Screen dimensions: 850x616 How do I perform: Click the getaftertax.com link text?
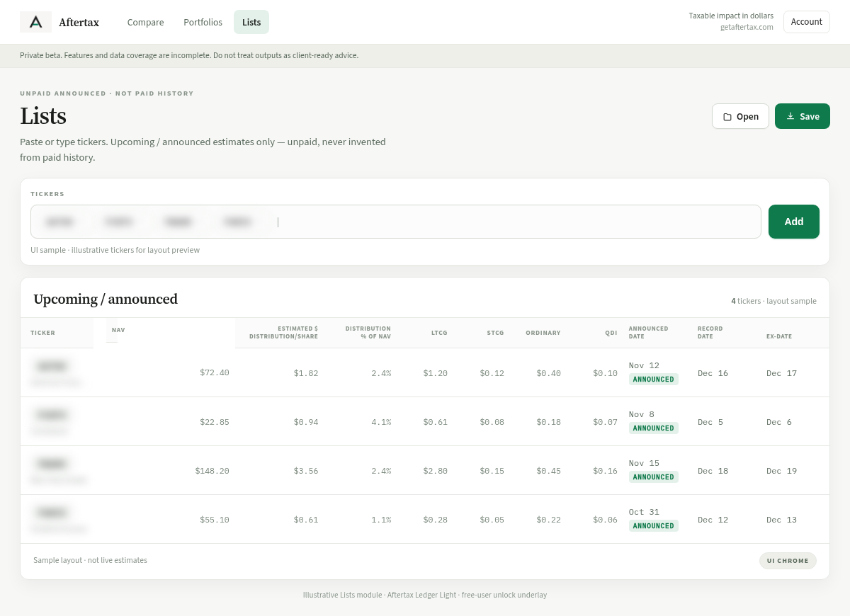pos(747,27)
